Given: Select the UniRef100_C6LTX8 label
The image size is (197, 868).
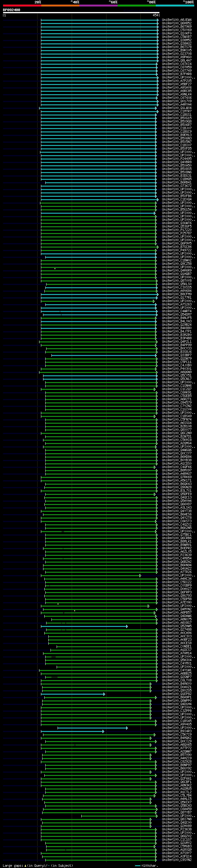Looking at the screenshot, I should point(177,680).
